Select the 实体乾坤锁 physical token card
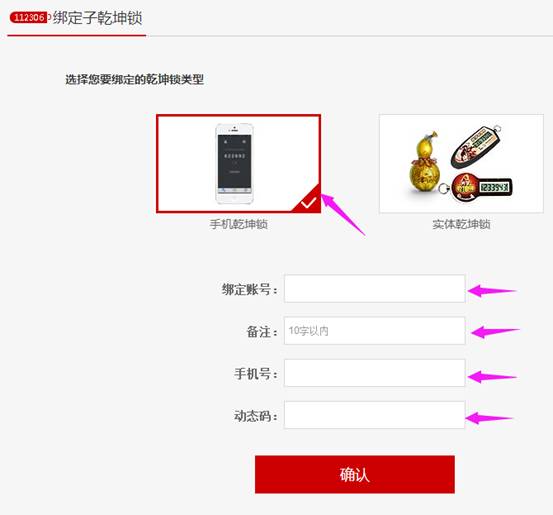This screenshot has width=553, height=515. [x=461, y=164]
